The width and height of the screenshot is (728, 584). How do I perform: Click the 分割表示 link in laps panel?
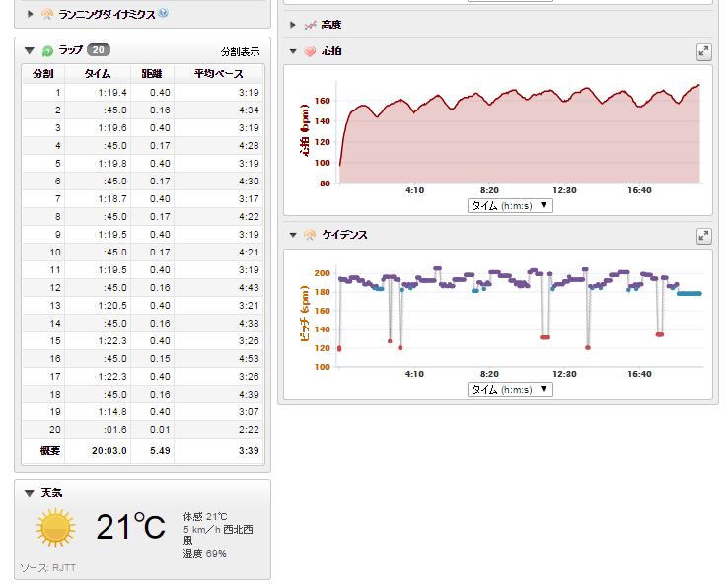[x=240, y=51]
